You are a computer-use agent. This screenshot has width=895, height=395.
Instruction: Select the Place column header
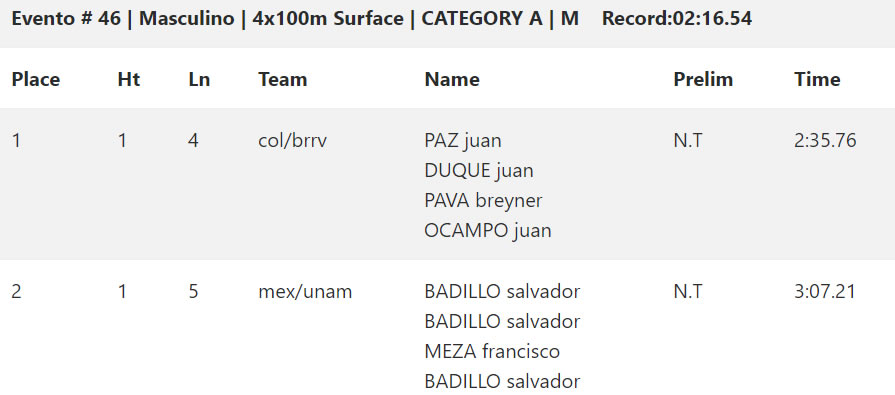coord(35,79)
